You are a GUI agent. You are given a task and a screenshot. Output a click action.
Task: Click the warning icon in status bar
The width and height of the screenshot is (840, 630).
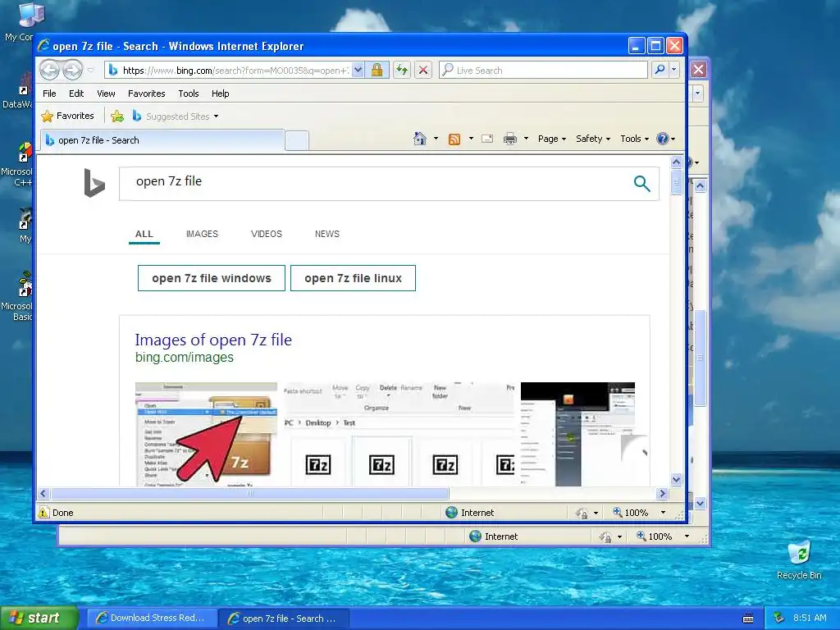[x=43, y=513]
